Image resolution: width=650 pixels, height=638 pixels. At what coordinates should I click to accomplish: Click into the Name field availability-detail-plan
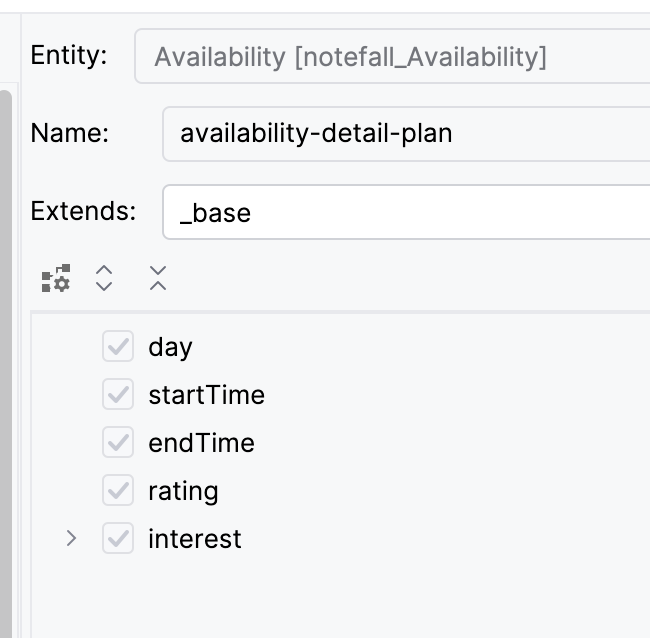point(406,133)
